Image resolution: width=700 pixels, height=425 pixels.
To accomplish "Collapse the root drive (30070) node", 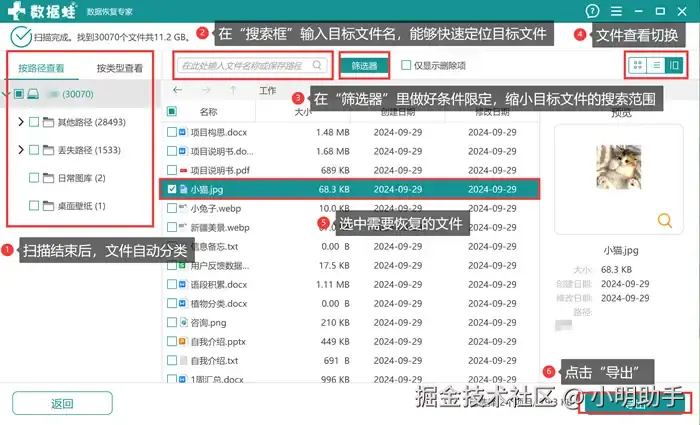I will [5, 94].
